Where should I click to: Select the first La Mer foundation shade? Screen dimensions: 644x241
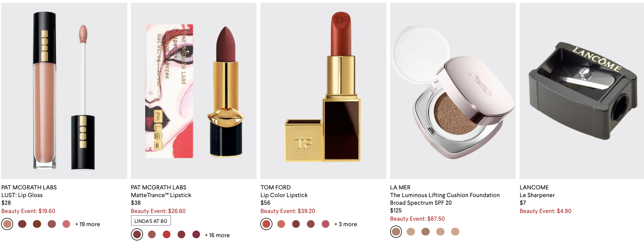click(x=396, y=232)
